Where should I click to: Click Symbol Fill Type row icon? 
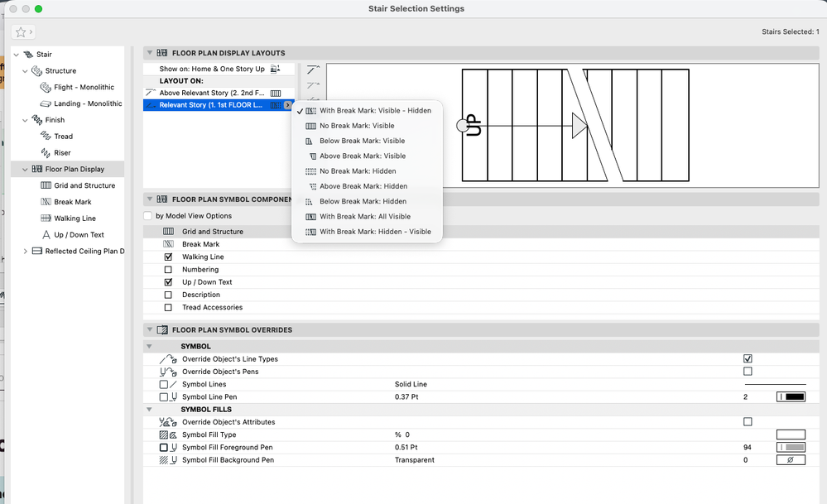coord(168,435)
